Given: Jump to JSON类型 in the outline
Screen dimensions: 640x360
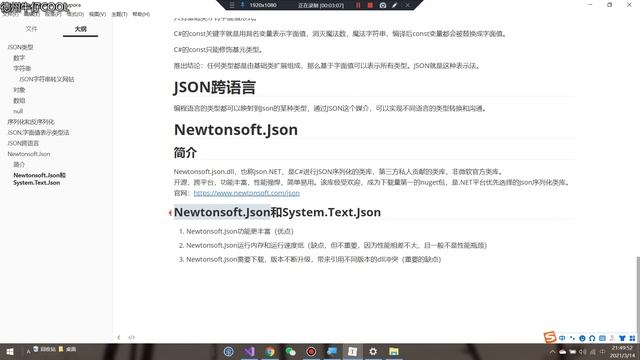Looking at the screenshot, I should (x=20, y=47).
